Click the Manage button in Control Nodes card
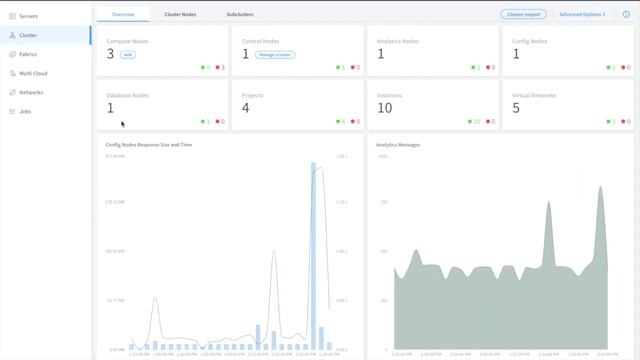 coord(275,55)
